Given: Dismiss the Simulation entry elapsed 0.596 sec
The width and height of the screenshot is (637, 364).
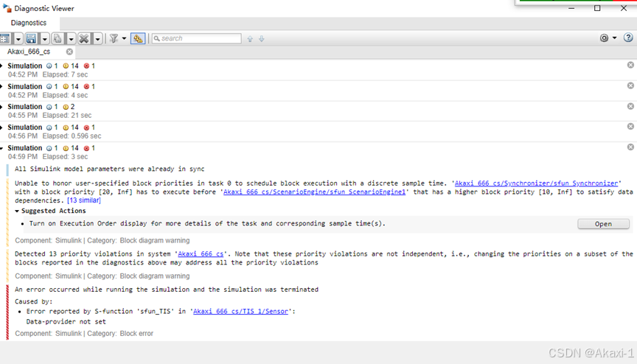Looking at the screenshot, I should point(630,126).
